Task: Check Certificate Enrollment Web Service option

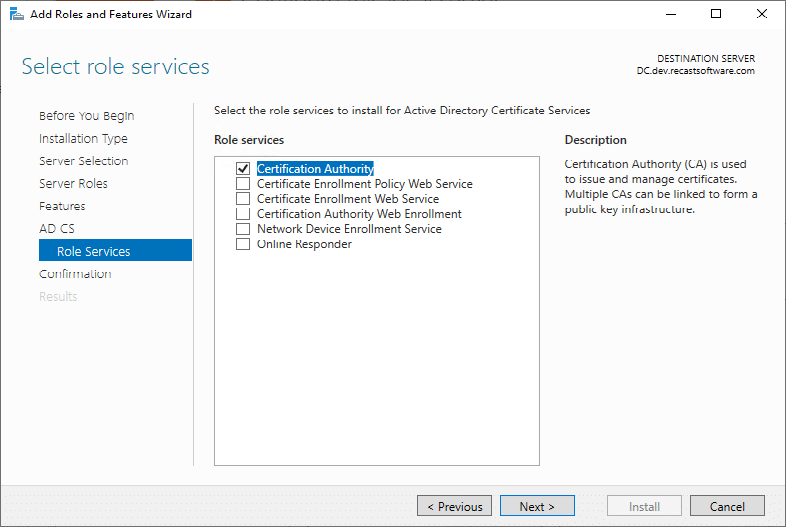Action: (x=243, y=199)
